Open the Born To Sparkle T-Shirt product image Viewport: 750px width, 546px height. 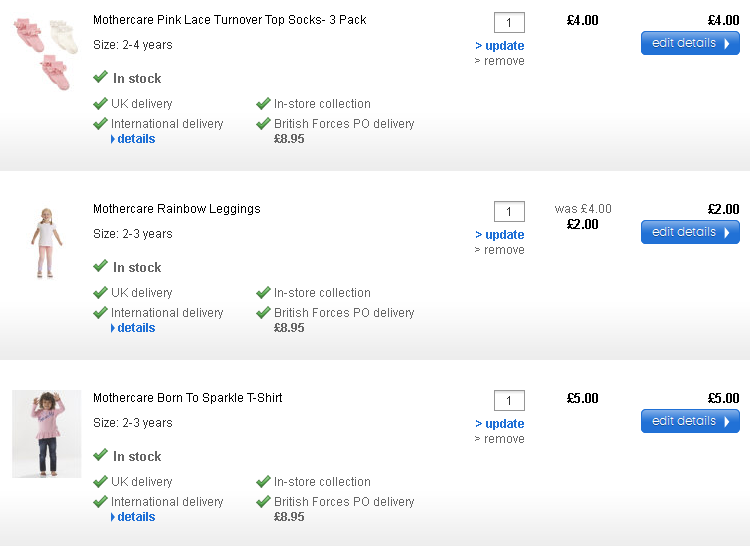pyautogui.click(x=46, y=434)
